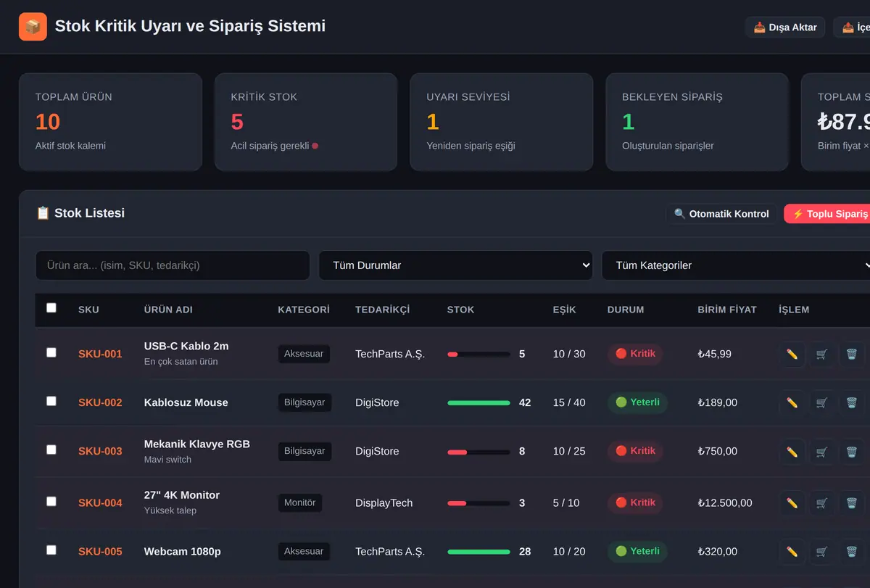Edit SKU-005 with the pencil icon
The image size is (870, 588).
click(x=792, y=552)
